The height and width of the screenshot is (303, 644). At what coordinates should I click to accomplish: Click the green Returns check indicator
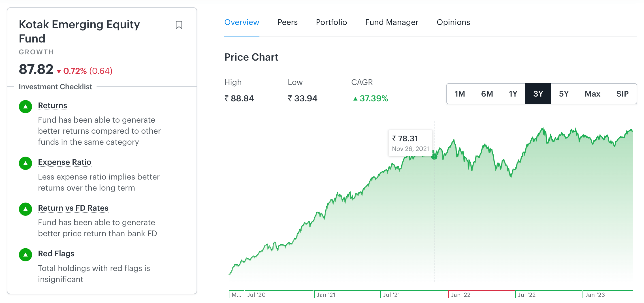click(25, 106)
